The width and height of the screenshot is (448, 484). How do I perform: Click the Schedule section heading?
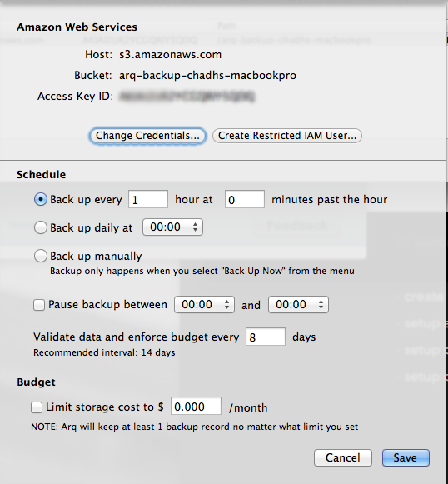(42, 175)
